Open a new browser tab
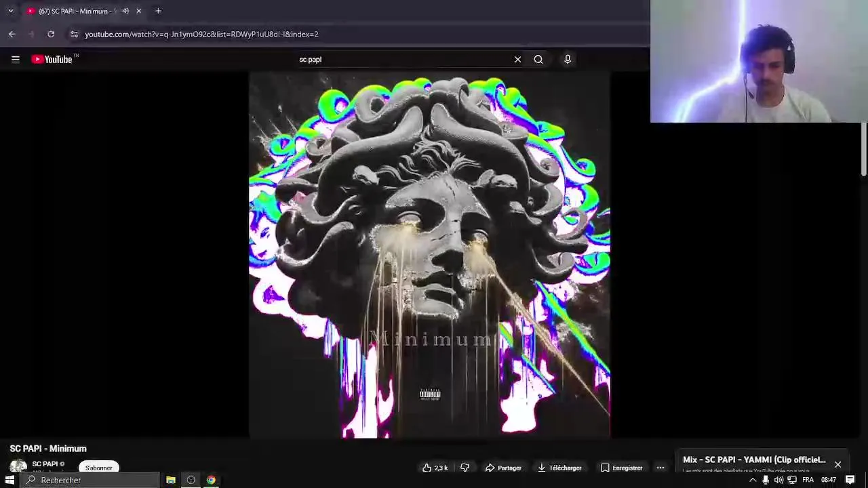Image resolution: width=868 pixels, height=488 pixels. (x=158, y=11)
